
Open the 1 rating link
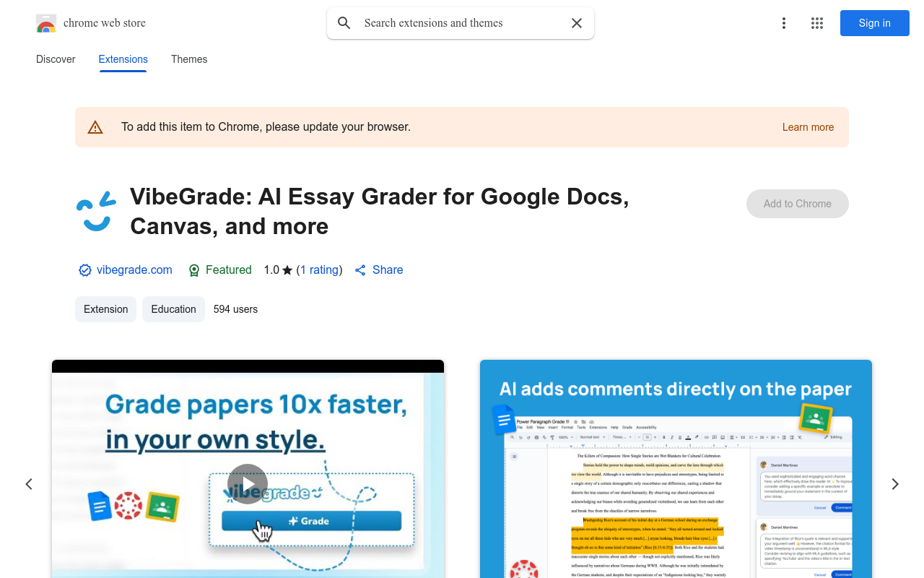[319, 269]
